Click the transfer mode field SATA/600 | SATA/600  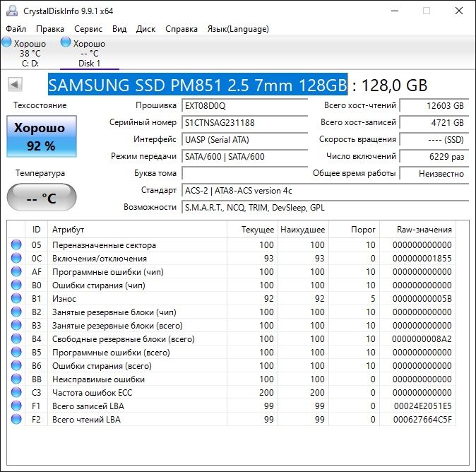tap(244, 157)
